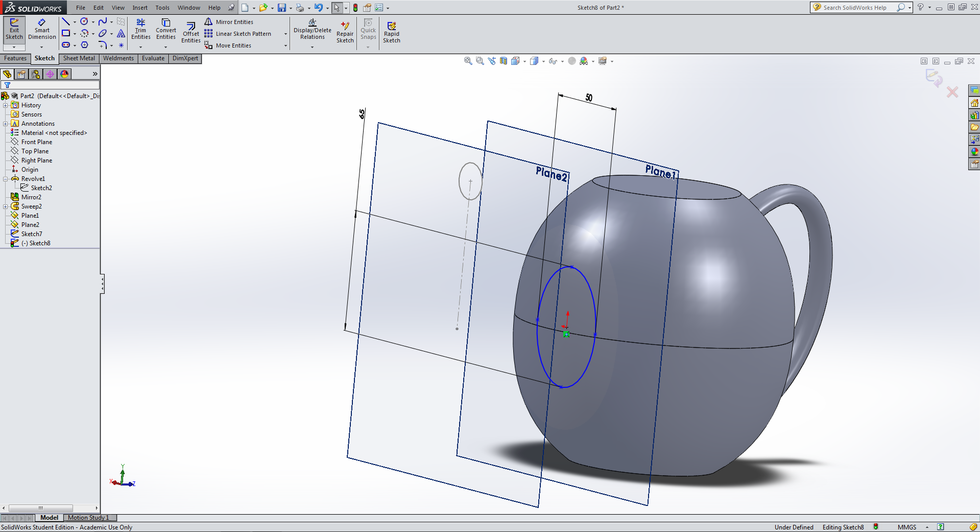Open the PropertyManager tab
The image size is (980, 532).
click(x=21, y=74)
